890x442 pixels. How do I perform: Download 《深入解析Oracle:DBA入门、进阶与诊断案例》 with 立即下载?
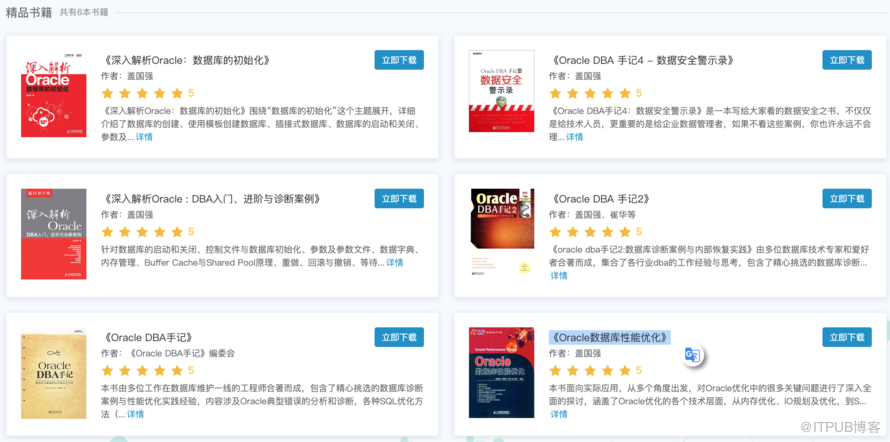[399, 199]
